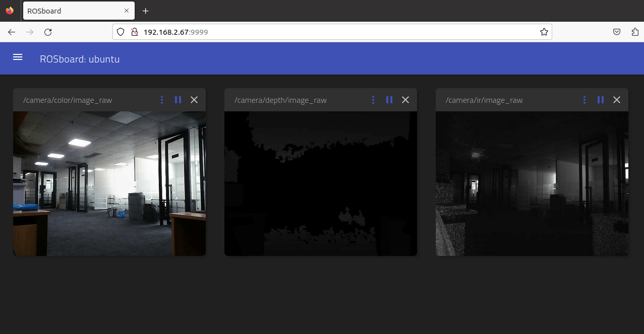The height and width of the screenshot is (334, 644).
Task: Pause the /camera/depth/image_raw stream
Action: coord(389,100)
